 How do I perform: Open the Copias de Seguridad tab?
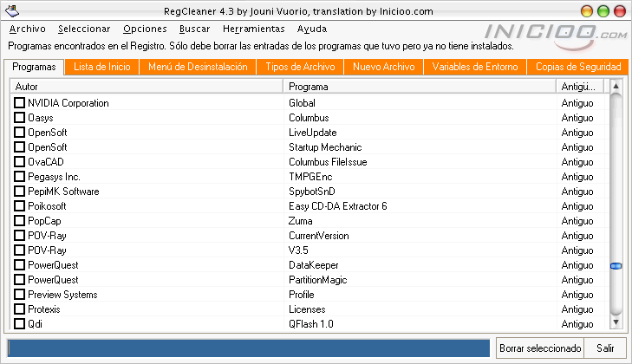pyautogui.click(x=578, y=67)
